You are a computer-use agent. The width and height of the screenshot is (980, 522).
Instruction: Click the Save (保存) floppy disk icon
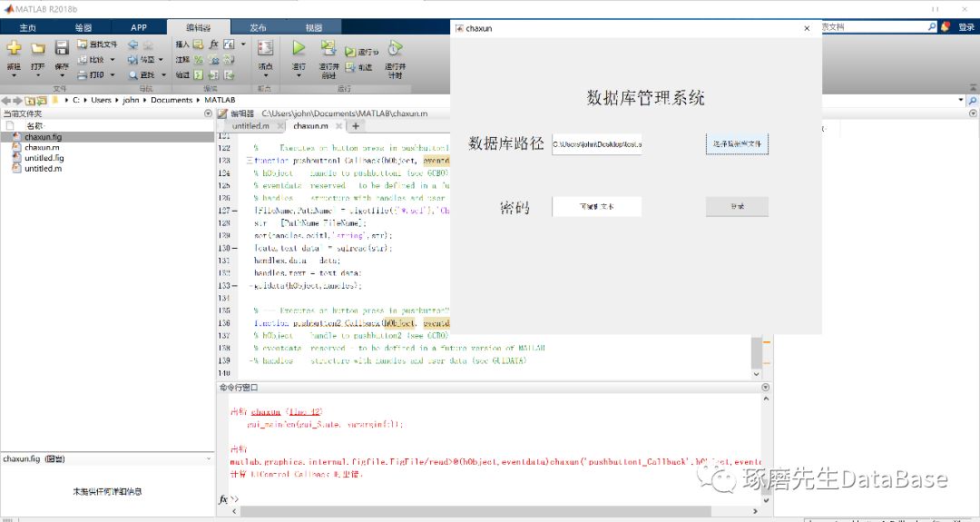[x=62, y=48]
